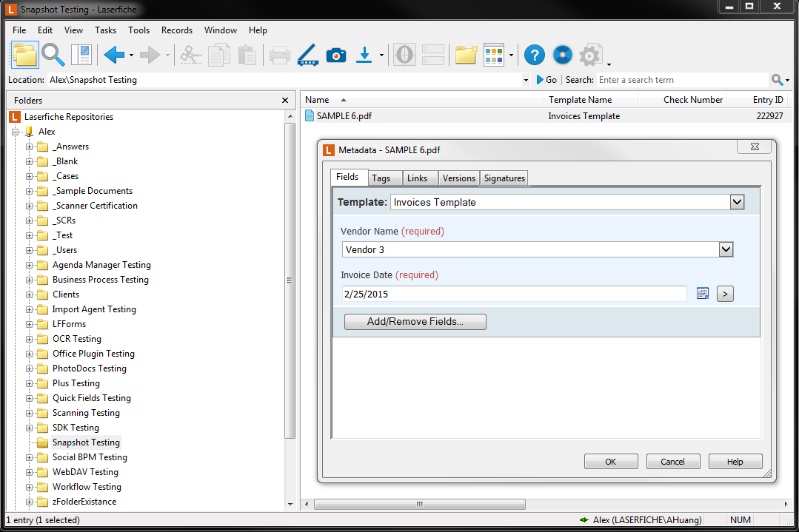Image resolution: width=799 pixels, height=532 pixels.
Task: Open the folder browser toolbar icon
Action: [x=25, y=55]
